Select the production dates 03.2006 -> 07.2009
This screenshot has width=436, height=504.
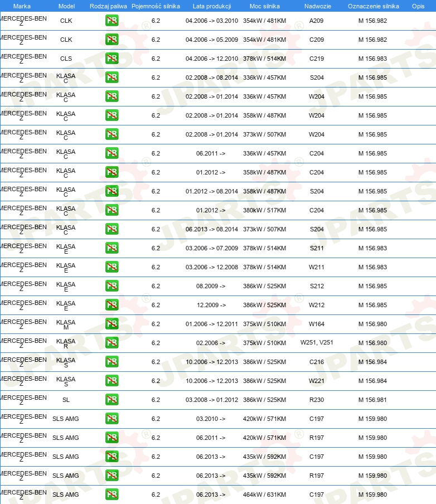[212, 248]
